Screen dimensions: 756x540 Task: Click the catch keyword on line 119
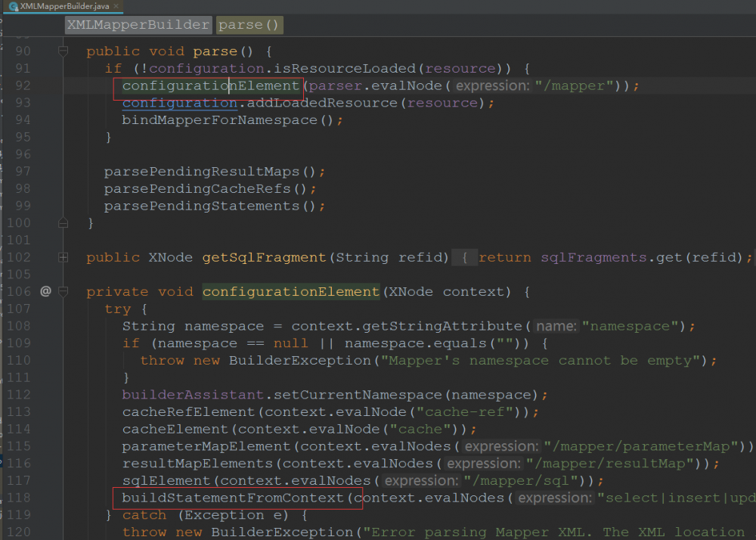[144, 515]
